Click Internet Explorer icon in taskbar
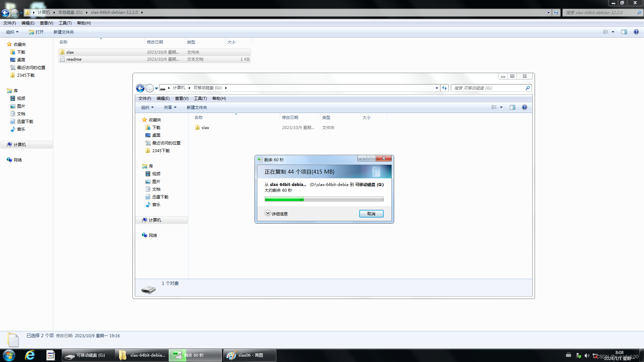Image resolution: width=644 pixels, height=362 pixels. click(x=30, y=355)
